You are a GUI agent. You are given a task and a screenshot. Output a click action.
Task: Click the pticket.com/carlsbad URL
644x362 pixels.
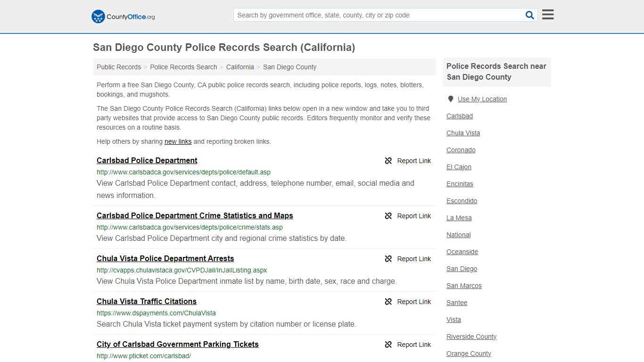[144, 356]
